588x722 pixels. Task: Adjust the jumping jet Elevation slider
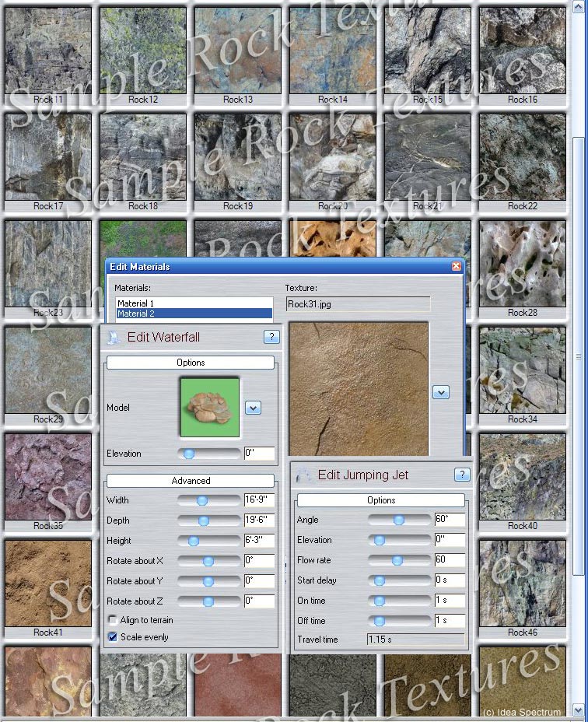point(399,540)
